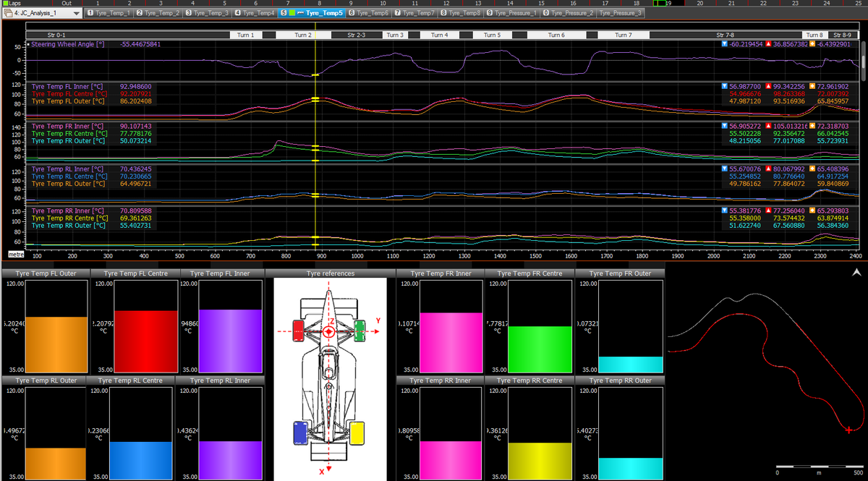Switch to the Tyre_Pressure_1 tab
The height and width of the screenshot is (481, 868).
512,13
